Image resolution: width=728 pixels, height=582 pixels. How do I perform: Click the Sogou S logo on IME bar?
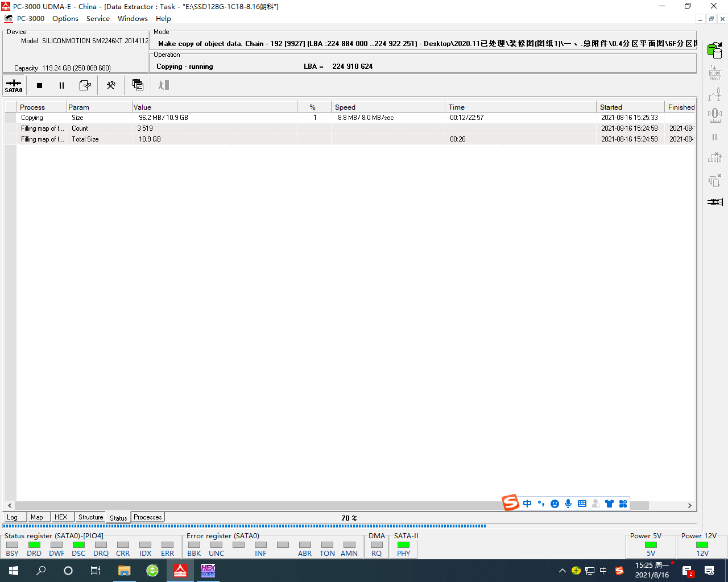[510, 502]
